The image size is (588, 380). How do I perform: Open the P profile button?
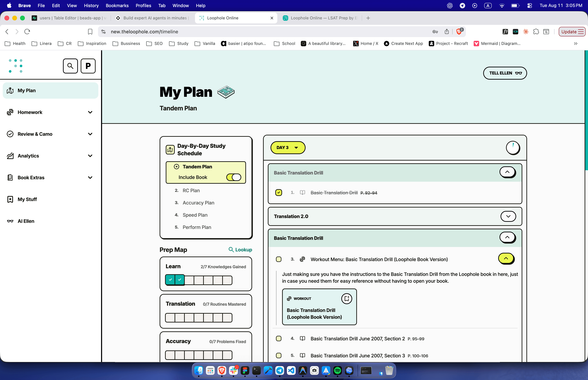tap(88, 66)
